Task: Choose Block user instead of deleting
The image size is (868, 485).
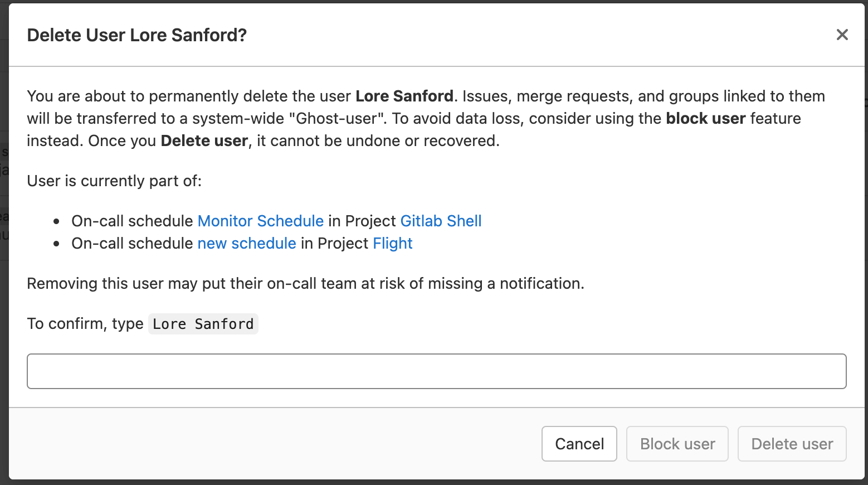Action: click(677, 444)
